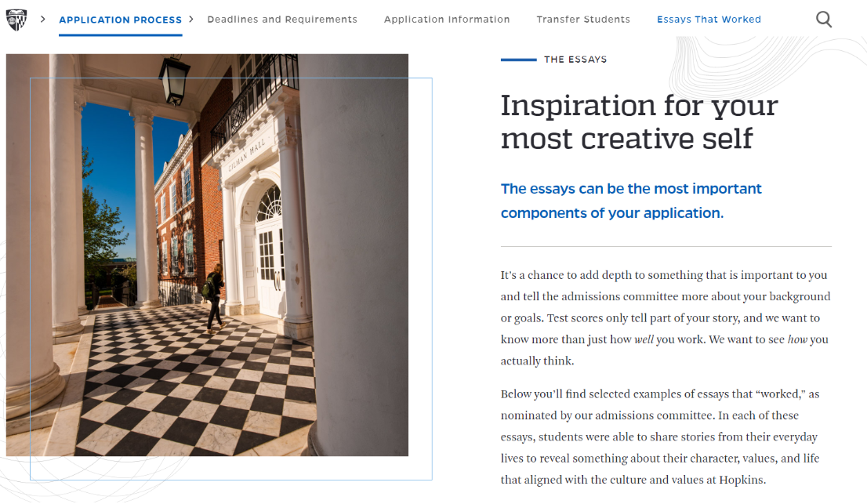Open Application Information page

pyautogui.click(x=447, y=20)
